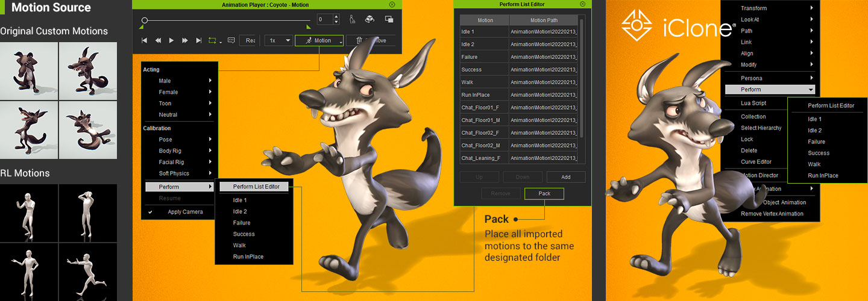Open the 1x playback speed dropdown

point(280,40)
